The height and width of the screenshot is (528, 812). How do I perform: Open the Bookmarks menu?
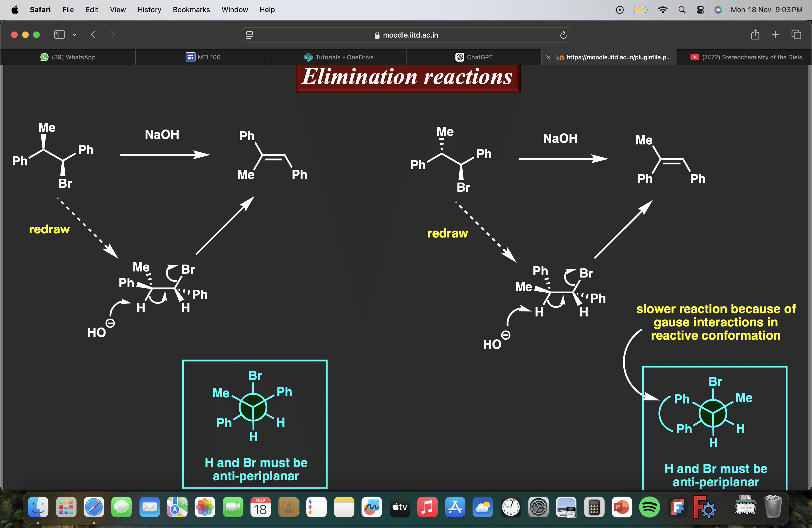tap(191, 10)
